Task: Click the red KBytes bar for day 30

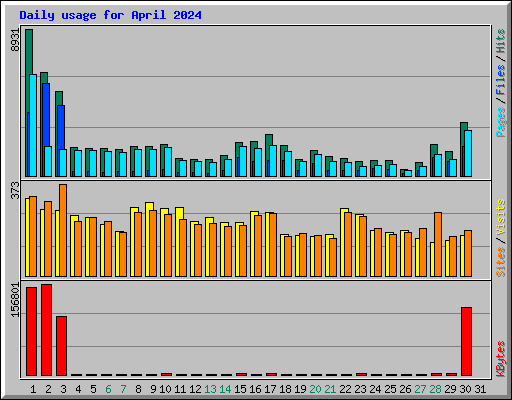Action: (466, 341)
